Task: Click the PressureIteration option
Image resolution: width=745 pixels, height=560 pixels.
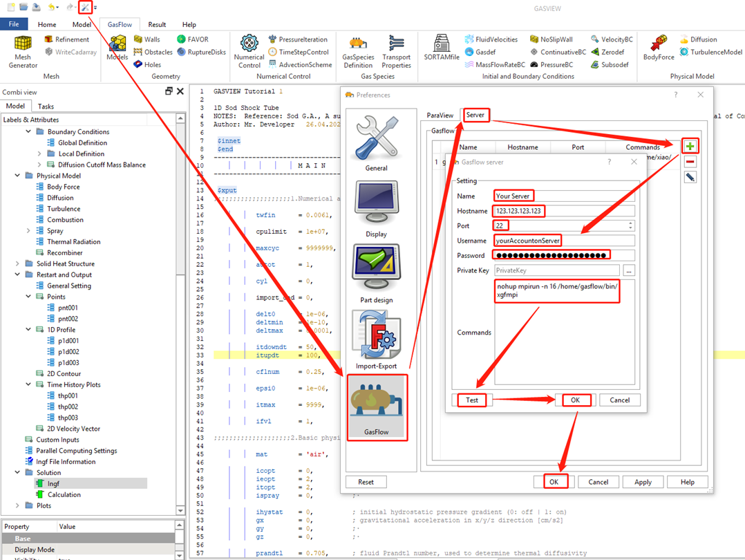Action: point(298,39)
